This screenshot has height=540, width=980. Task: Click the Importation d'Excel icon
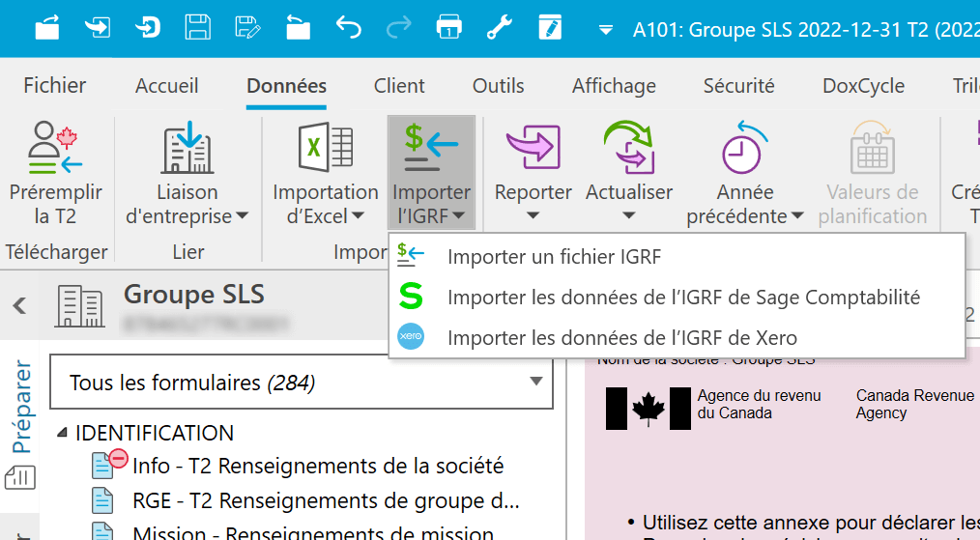(325, 148)
